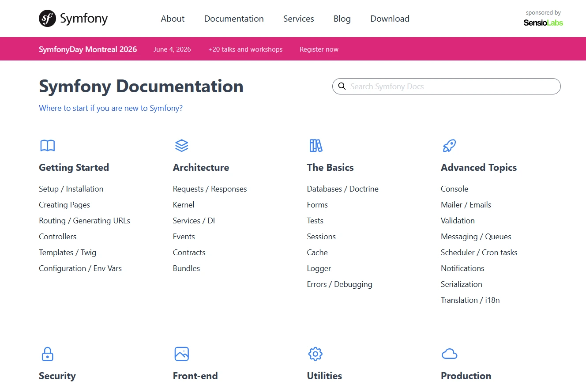Image resolution: width=586 pixels, height=392 pixels.
Task: Click the Advanced Topics key icon
Action: coord(449,145)
